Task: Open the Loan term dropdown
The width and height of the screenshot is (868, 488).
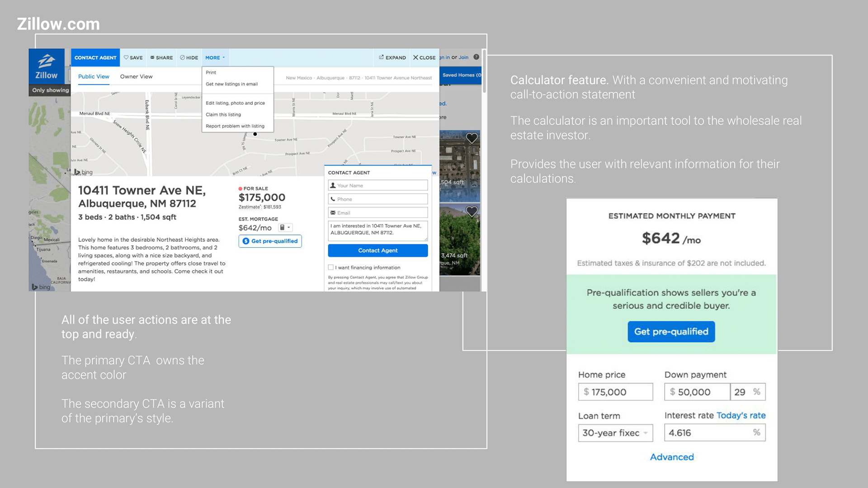Action: 615,433
